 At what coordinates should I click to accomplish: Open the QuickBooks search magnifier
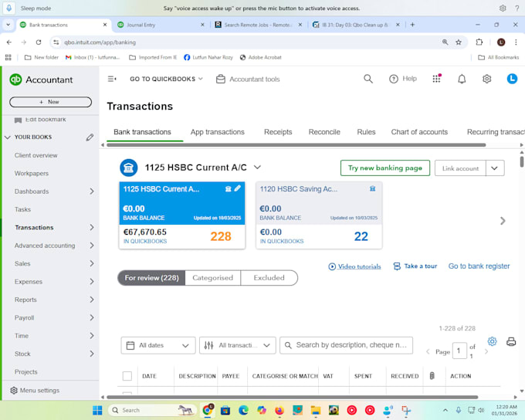(x=368, y=79)
